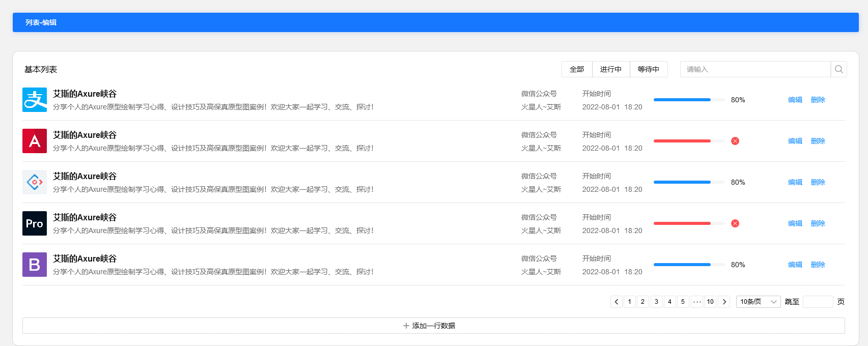This screenshot has width=868, height=346.
Task: Select the 等待中 filter tab
Action: 649,69
